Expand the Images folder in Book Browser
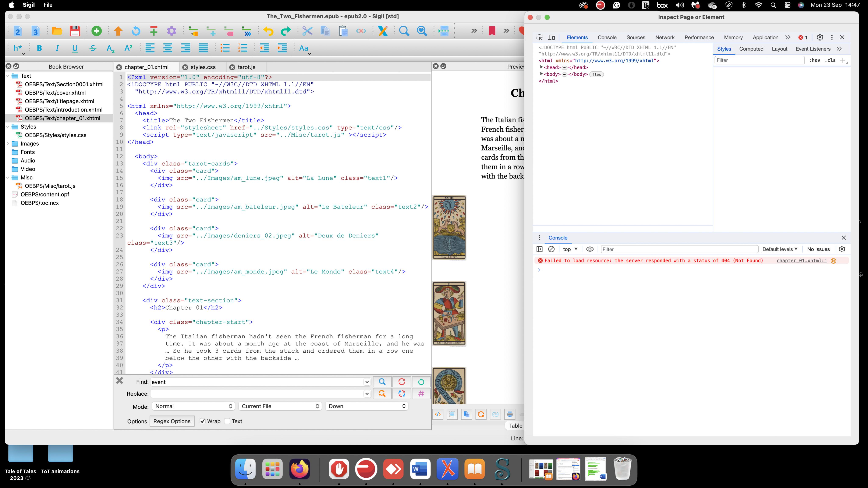The width and height of the screenshot is (868, 488). [8, 143]
